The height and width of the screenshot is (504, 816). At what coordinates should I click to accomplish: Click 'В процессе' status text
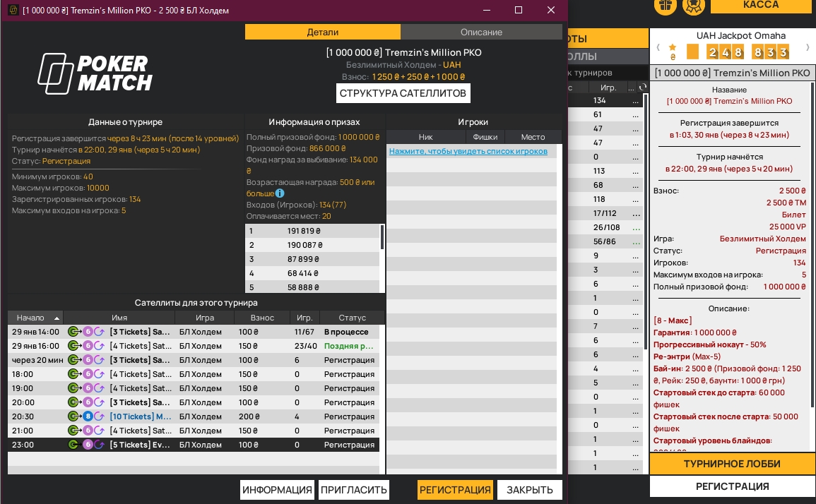tap(346, 332)
